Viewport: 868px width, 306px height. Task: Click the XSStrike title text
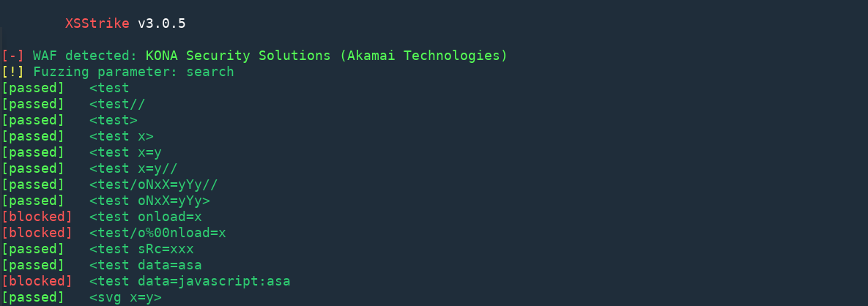pos(97,23)
